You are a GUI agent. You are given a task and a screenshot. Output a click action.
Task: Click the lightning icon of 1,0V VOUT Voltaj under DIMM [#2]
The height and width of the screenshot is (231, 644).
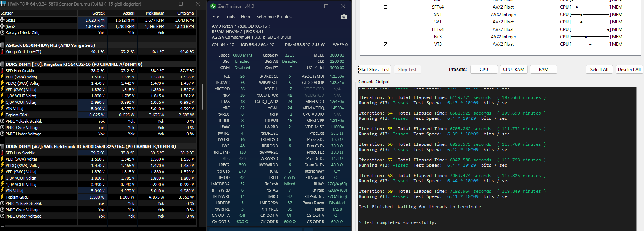3,185
